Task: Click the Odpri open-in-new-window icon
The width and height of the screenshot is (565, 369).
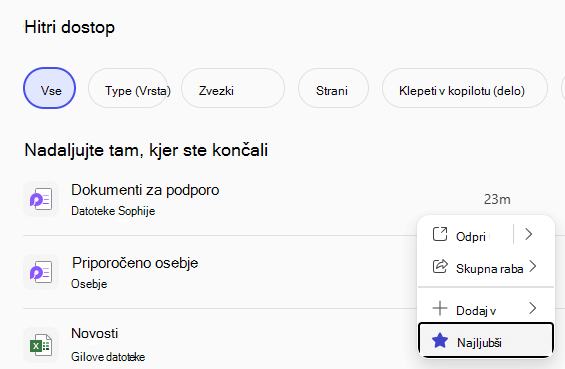Action: [440, 234]
